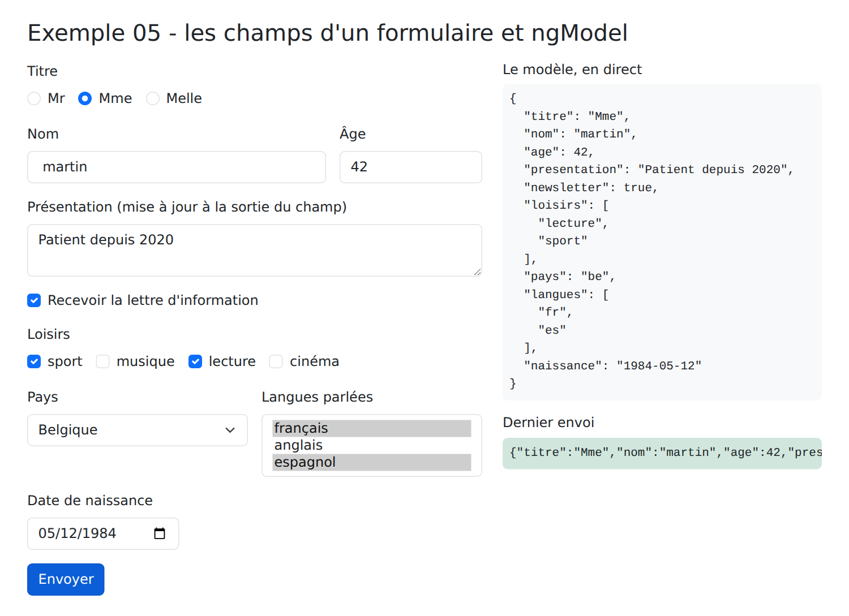
Task: Click the "titre": "Mme" model line
Action: [577, 117]
